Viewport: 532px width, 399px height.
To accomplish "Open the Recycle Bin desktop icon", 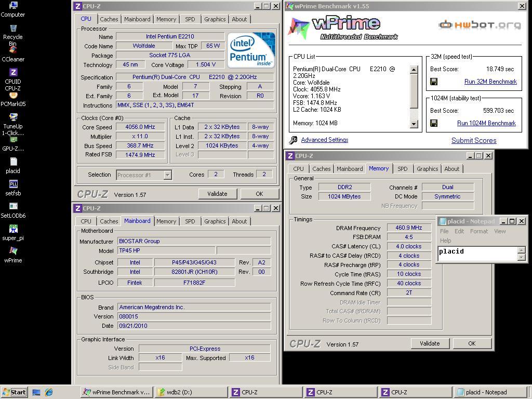I will 13,35.
